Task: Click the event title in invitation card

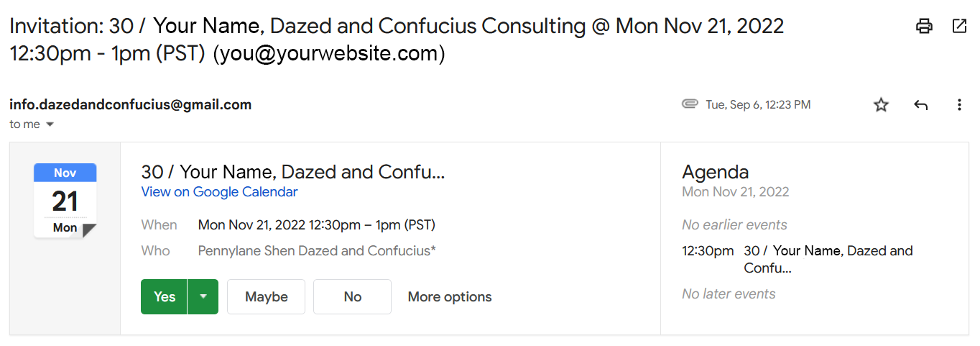Action: [x=293, y=172]
